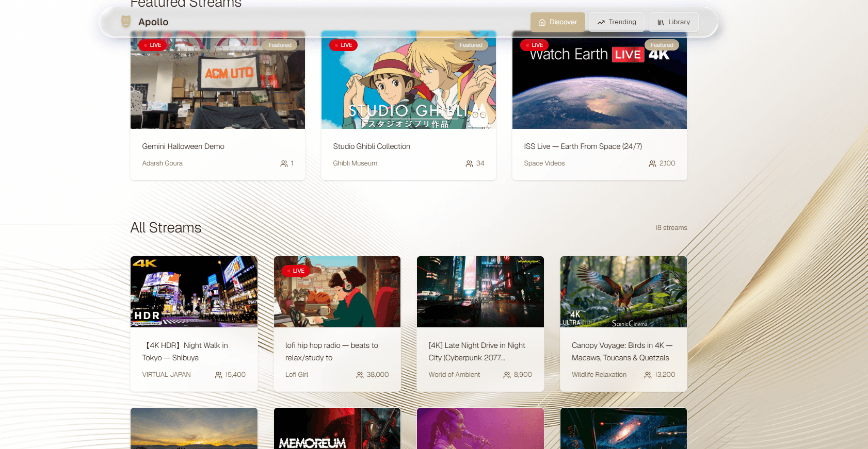Open the MEMOREUM stream thumbnail
868x449 pixels.
coord(337,428)
